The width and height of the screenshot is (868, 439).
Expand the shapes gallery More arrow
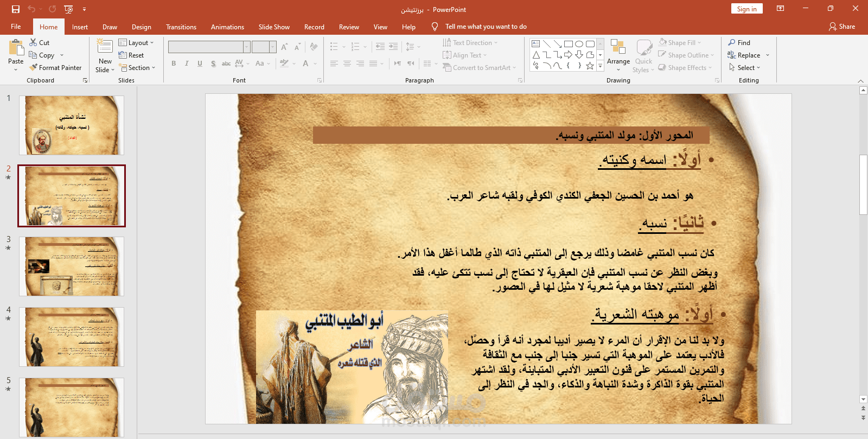tap(600, 66)
